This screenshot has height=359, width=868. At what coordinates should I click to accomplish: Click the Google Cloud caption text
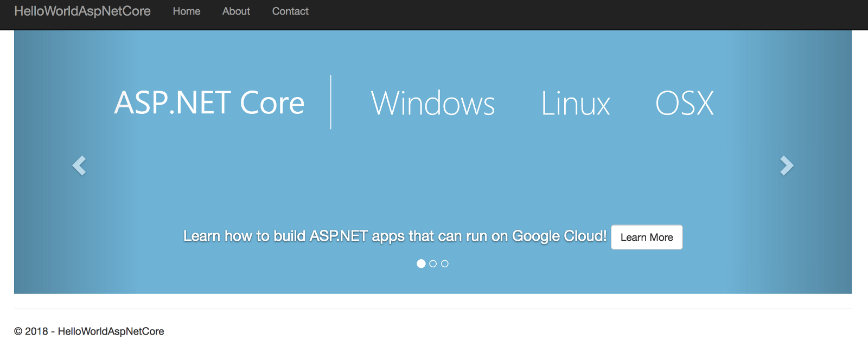(395, 236)
